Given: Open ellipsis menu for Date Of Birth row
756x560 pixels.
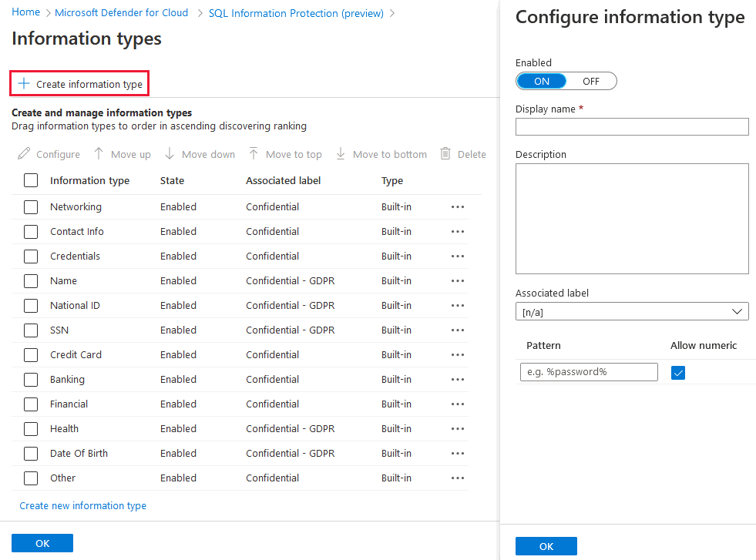Looking at the screenshot, I should point(458,453).
